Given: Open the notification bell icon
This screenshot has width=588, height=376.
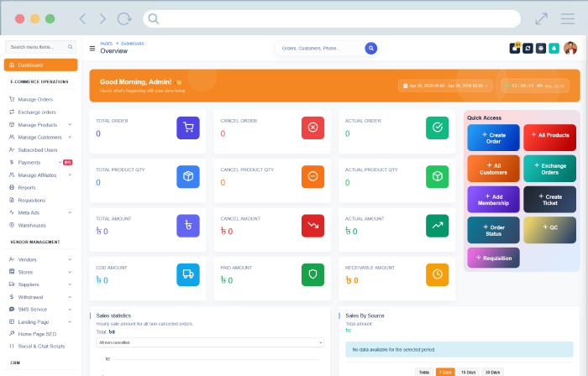Looking at the screenshot, I should pyautogui.click(x=554, y=49).
